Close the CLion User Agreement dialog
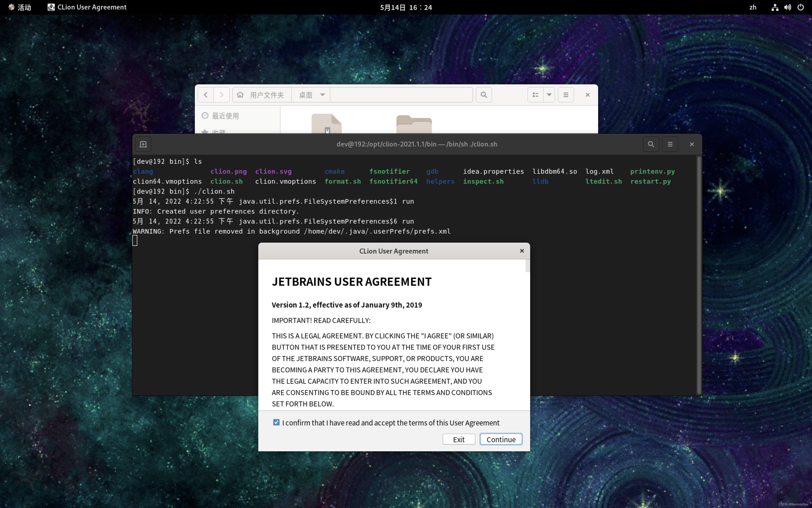Image resolution: width=812 pixels, height=508 pixels. [x=522, y=251]
